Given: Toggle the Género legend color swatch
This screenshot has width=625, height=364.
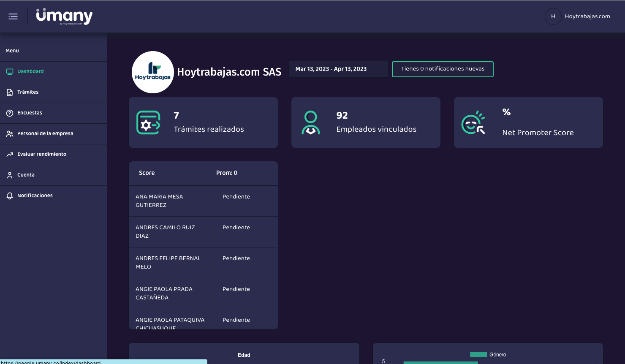Looking at the screenshot, I should tap(478, 355).
